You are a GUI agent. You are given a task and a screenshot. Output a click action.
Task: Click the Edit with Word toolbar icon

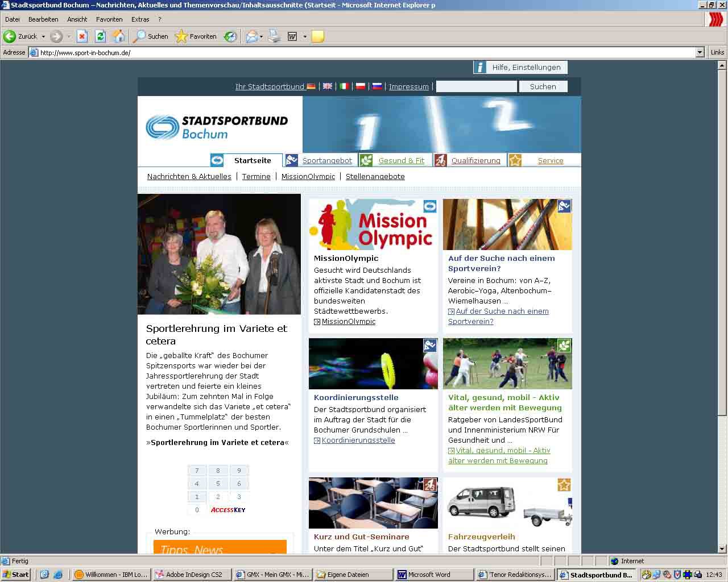click(292, 36)
